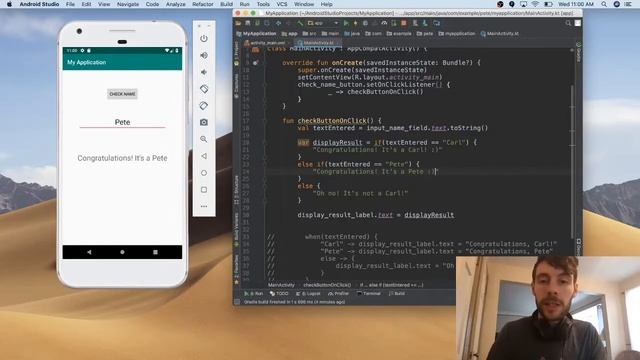
Task: Open the Structure tool window on the left edge
Action: click(236, 190)
